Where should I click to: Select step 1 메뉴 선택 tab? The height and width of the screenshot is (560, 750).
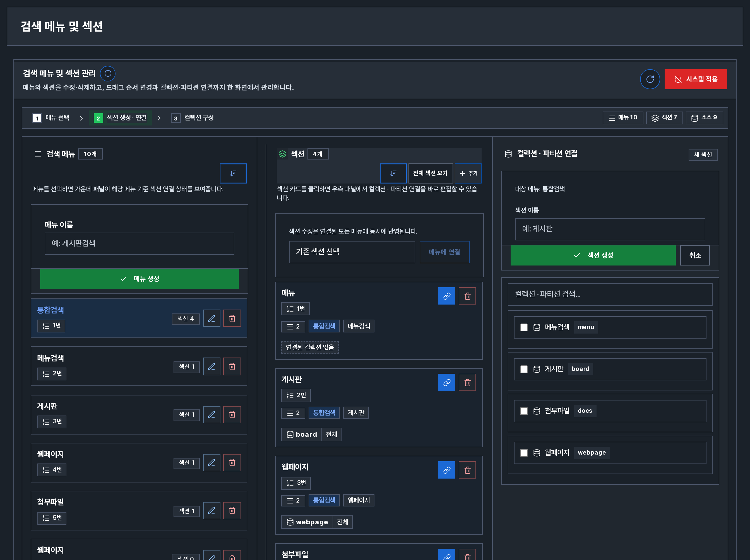pyautogui.click(x=51, y=118)
